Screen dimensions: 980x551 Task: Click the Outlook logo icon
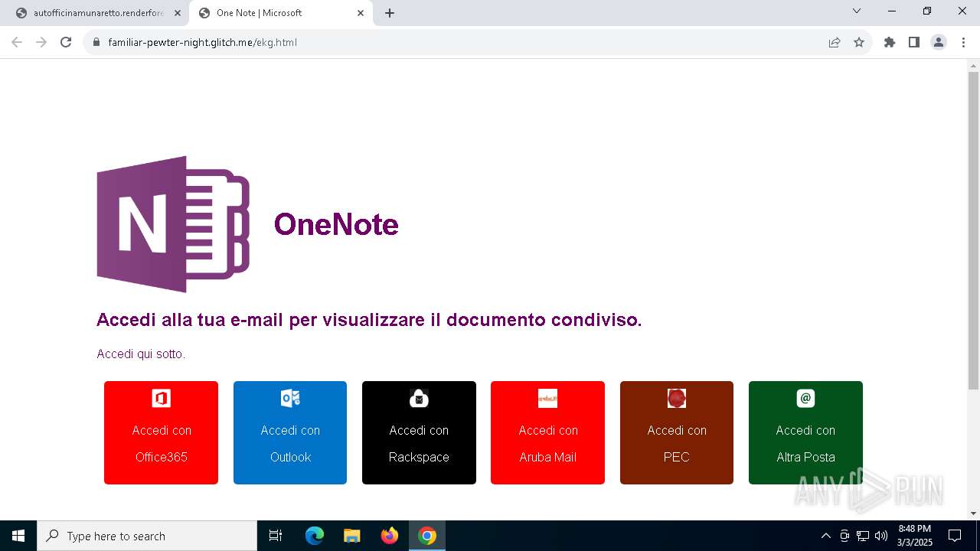tap(290, 398)
